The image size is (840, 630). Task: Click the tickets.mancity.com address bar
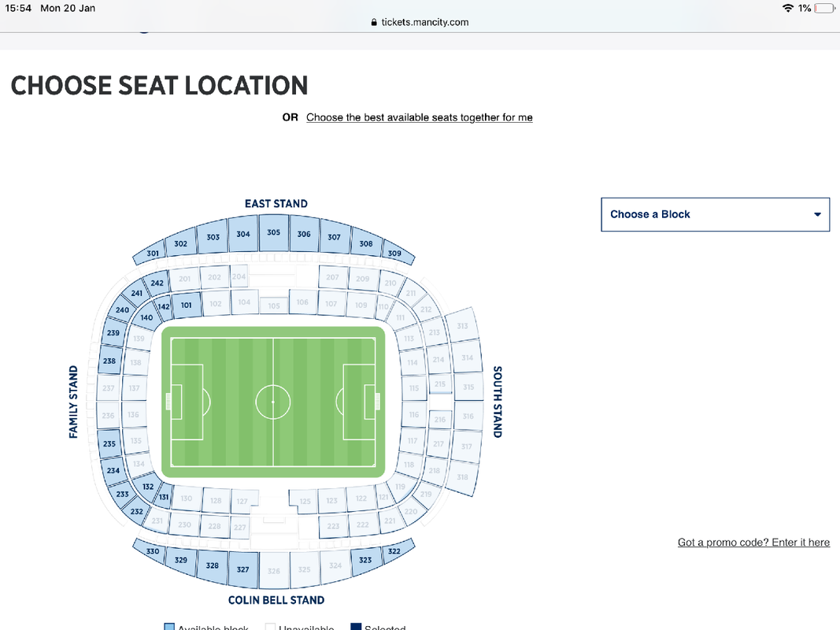(x=420, y=22)
